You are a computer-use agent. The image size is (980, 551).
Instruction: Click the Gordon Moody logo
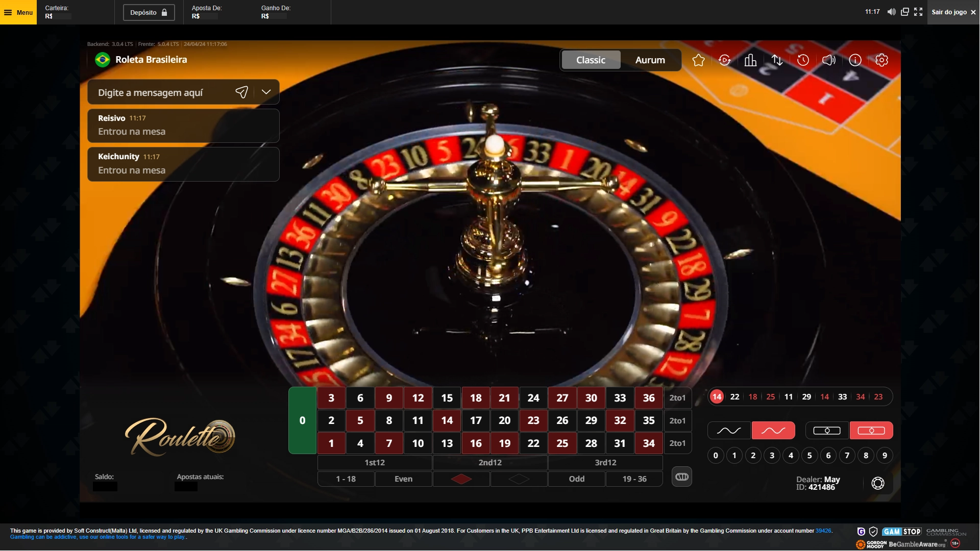[871, 544]
